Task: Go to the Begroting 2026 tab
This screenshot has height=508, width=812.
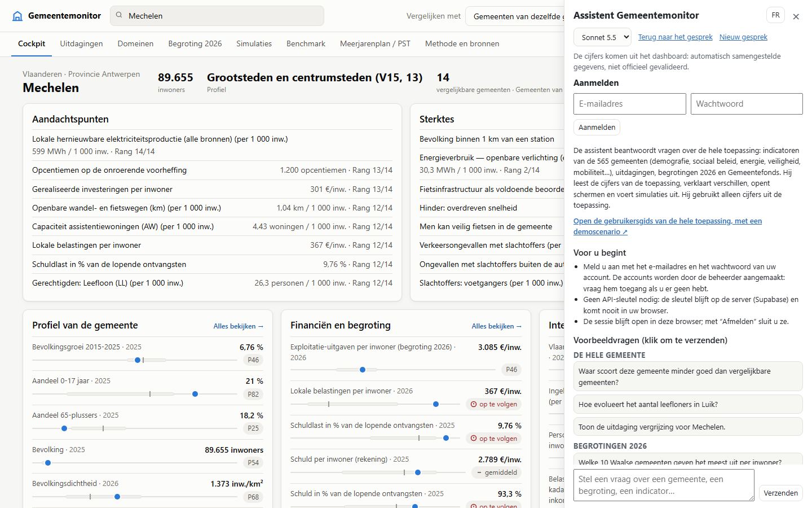Action: [195, 43]
